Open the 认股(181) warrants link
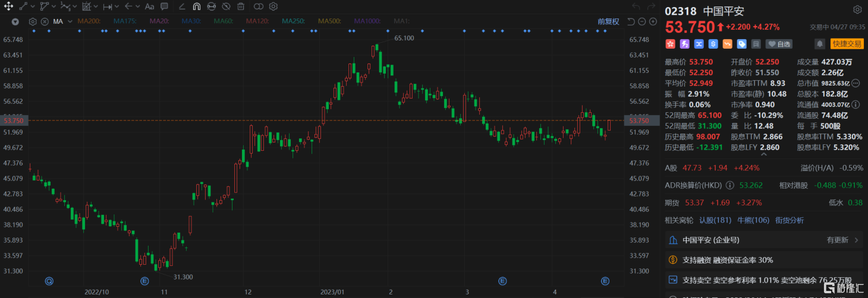 tap(715, 220)
